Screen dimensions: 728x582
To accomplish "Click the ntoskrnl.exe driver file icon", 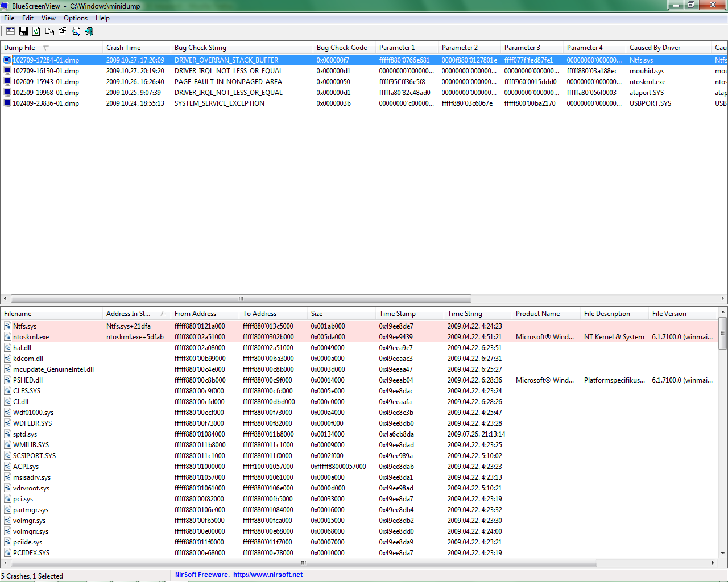I will [7, 337].
